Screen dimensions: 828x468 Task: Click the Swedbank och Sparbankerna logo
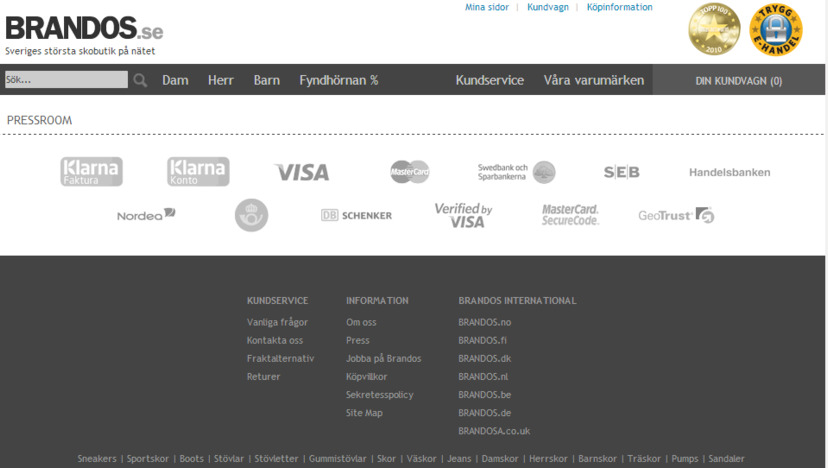click(516, 172)
